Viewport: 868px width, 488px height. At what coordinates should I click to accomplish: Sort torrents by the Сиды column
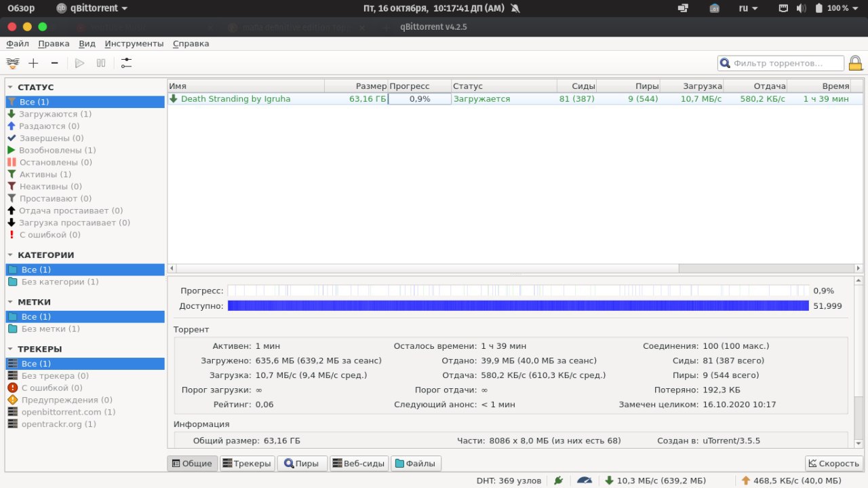[x=577, y=86]
